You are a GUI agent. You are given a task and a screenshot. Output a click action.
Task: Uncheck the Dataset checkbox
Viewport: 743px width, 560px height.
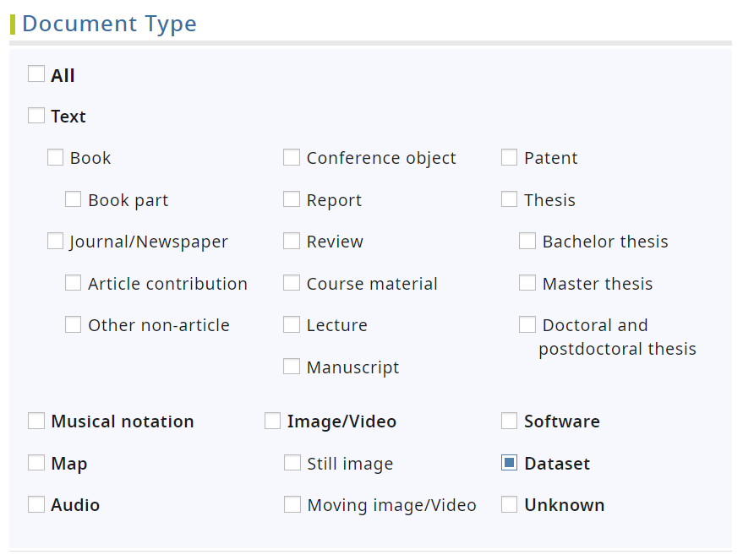pos(510,463)
